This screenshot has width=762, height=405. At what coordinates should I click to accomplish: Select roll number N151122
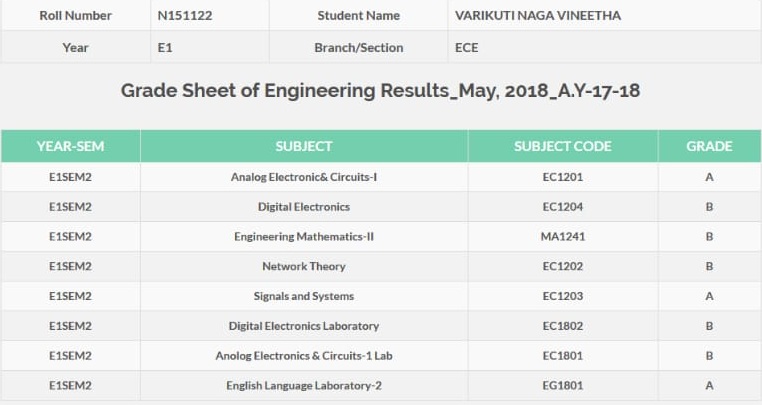[185, 16]
